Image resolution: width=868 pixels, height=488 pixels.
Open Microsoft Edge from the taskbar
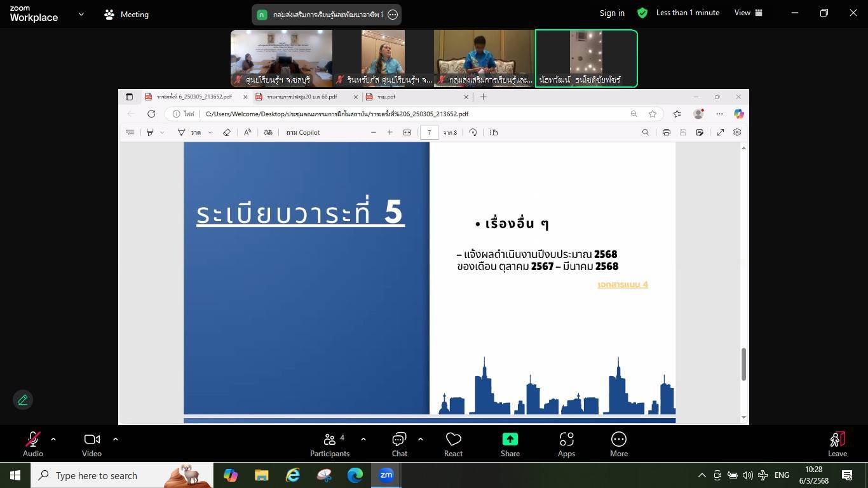[x=355, y=475]
